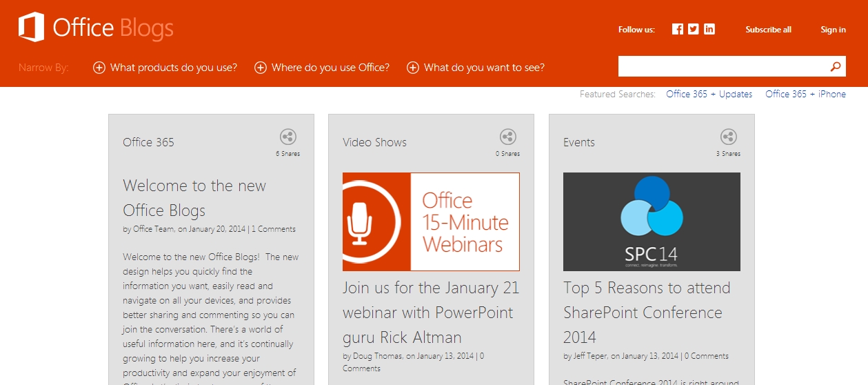Open the '1 Comments' link on Welcome post
868x385 pixels.
[x=274, y=229]
